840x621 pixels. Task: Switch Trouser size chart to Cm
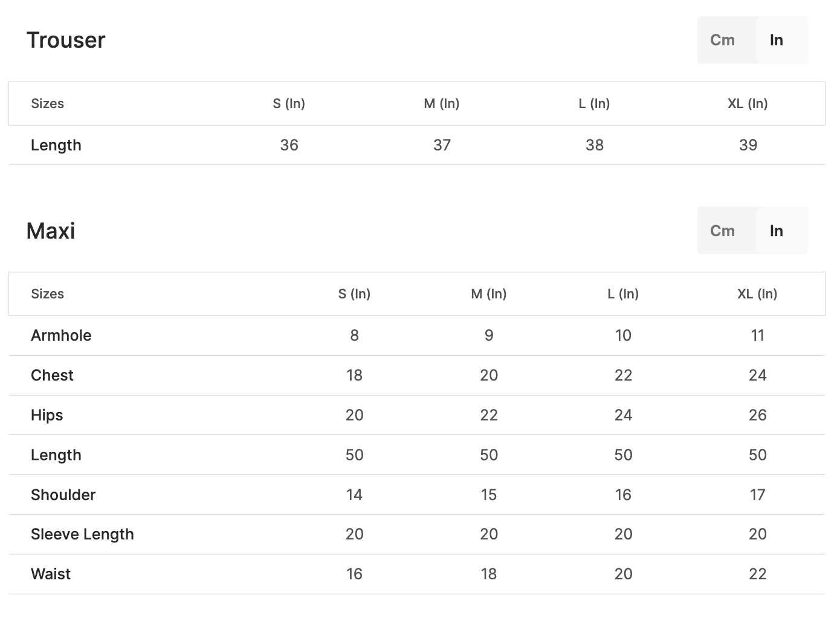(x=723, y=40)
